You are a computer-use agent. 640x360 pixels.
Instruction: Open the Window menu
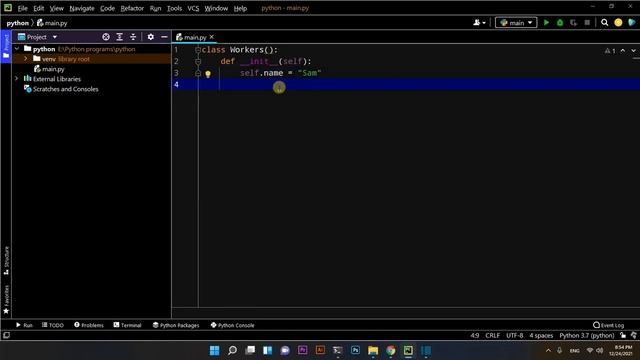pyautogui.click(x=216, y=8)
